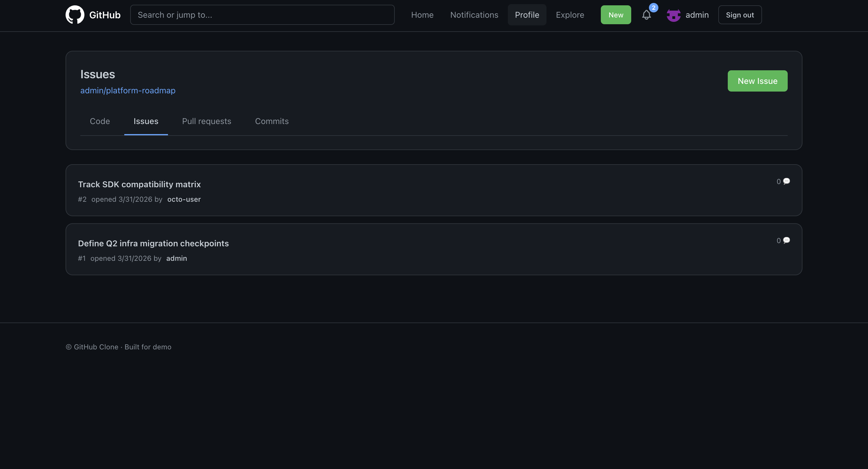868x469 pixels.
Task: Click the notification count badge 2
Action: coord(653,8)
